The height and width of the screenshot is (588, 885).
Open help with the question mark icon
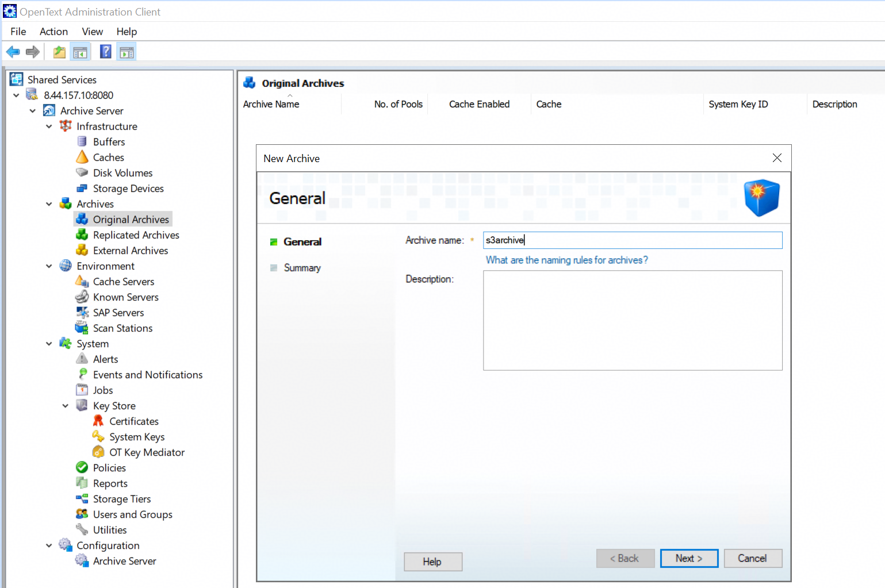pyautogui.click(x=106, y=52)
